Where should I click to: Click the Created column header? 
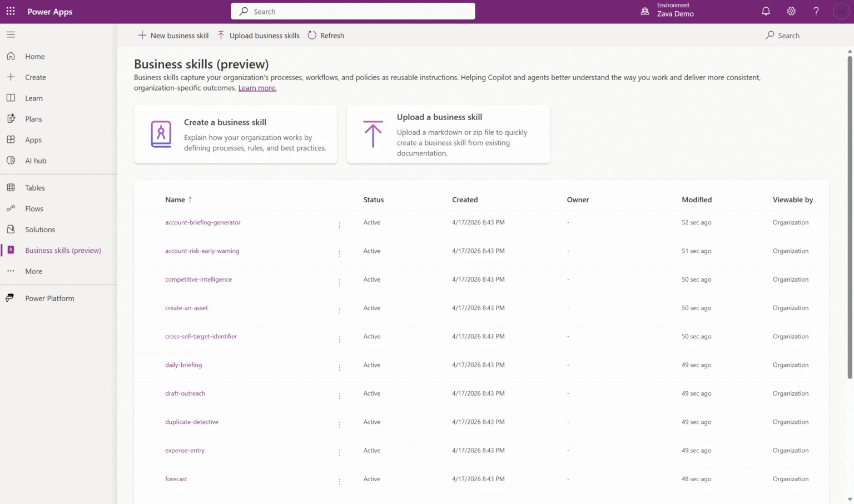pos(465,199)
